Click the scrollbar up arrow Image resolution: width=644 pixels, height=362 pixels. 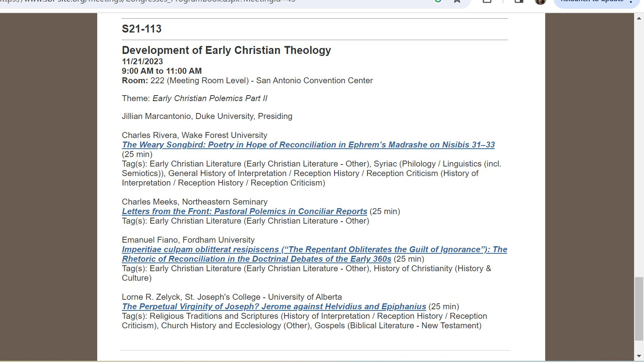tap(639, 18)
